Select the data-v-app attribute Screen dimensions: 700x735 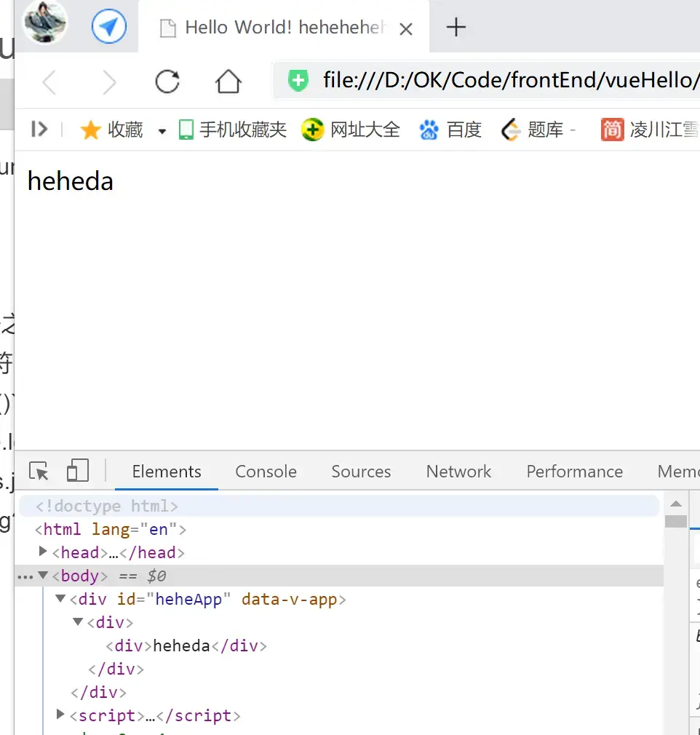(290, 600)
